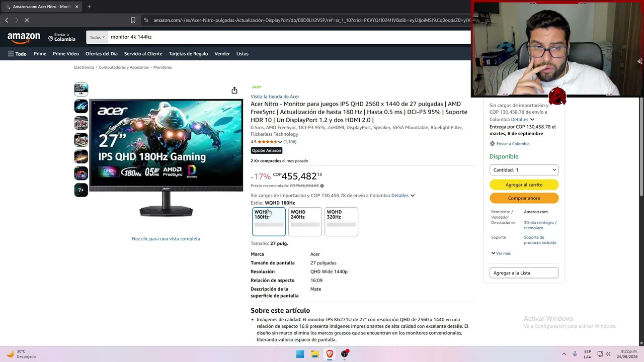Screen dimensions: 644x362
Task: Select the third product image thumbnail
Action: (81, 123)
